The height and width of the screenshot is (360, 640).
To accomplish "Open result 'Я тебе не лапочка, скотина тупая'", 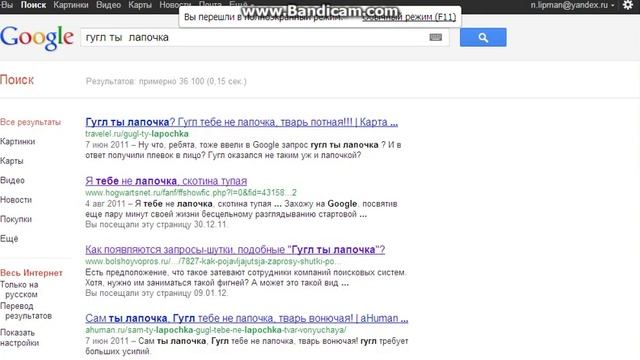I will pos(166,181).
